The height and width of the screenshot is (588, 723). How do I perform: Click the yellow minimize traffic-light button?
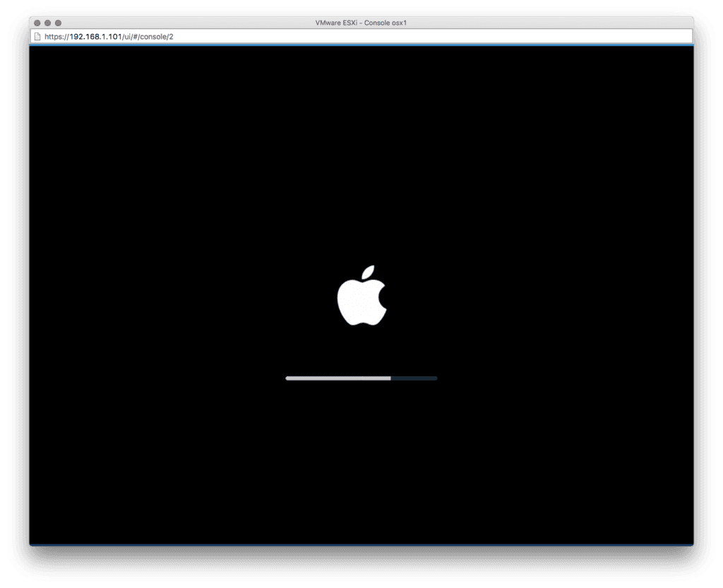(x=47, y=22)
